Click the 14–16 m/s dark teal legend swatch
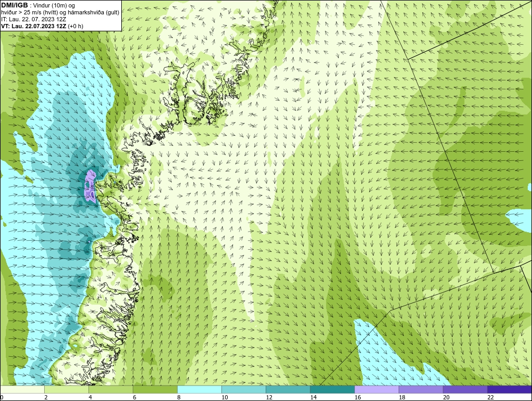 pos(332,389)
